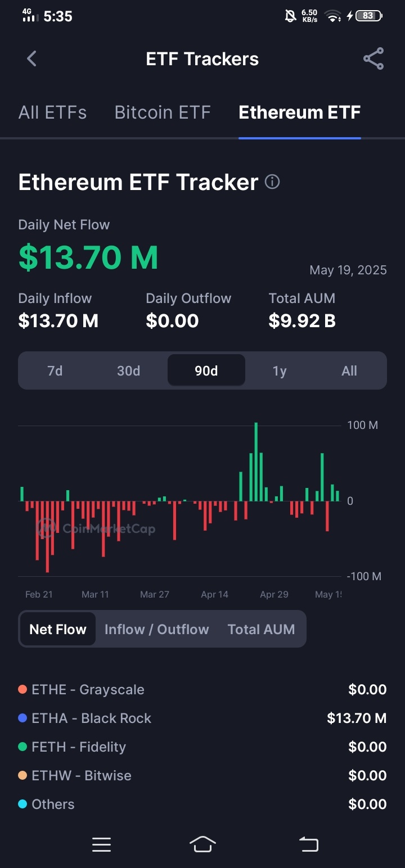
Task: Tap the back arrow icon
Action: pos(31,58)
